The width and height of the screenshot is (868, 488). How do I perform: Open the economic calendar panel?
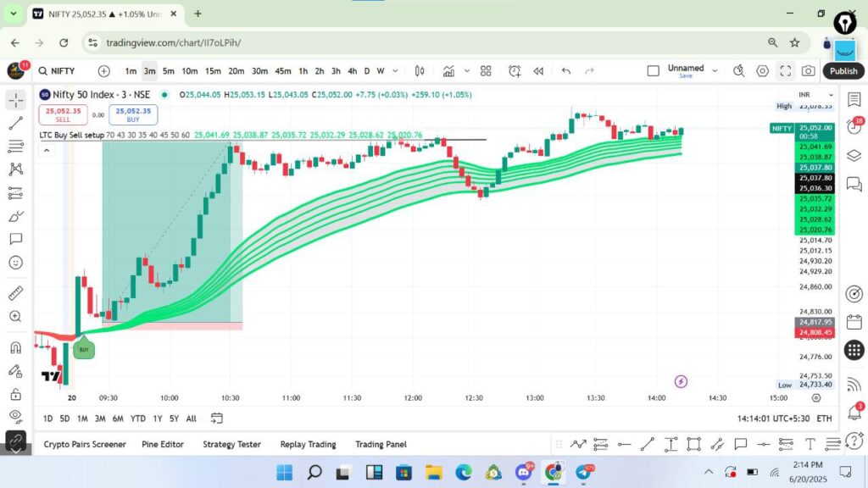coord(854,322)
